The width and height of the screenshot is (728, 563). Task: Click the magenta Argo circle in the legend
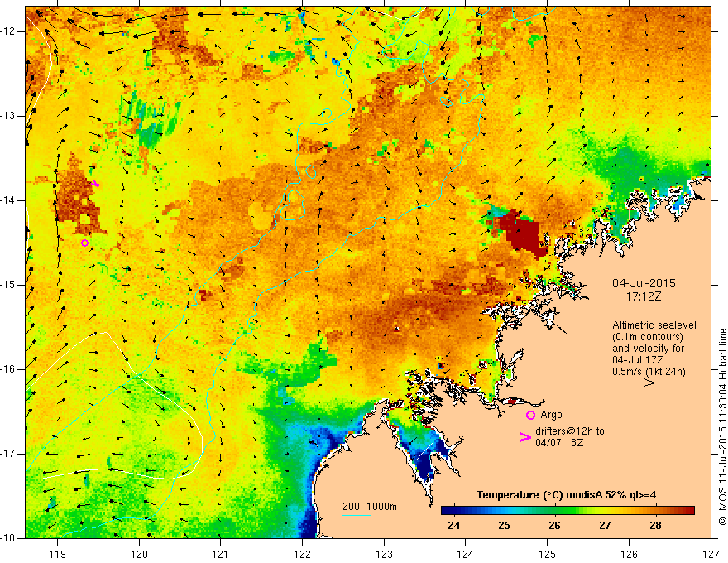530,415
